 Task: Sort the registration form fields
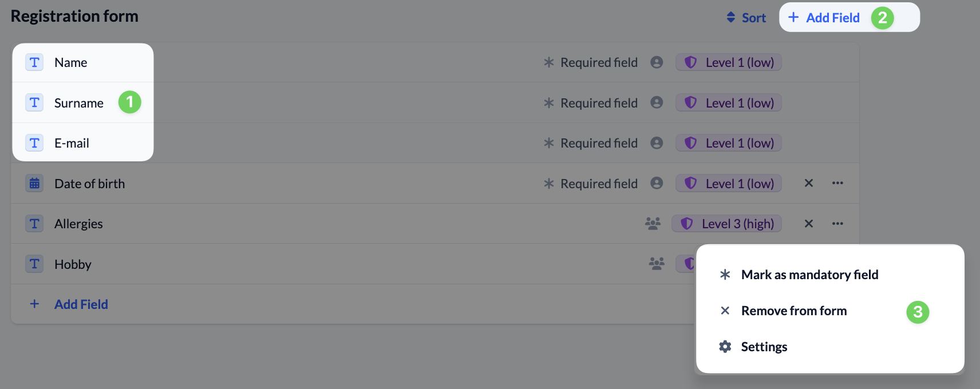(746, 18)
